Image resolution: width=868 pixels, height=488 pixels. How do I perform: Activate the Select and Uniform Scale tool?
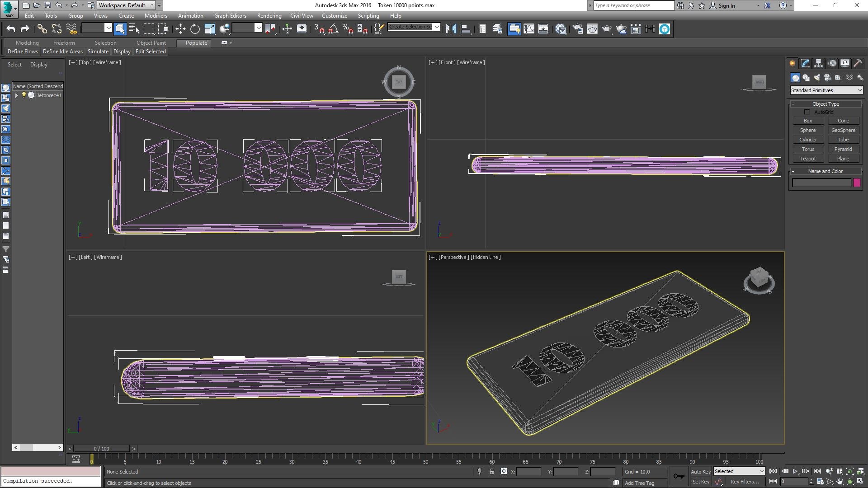tap(210, 29)
